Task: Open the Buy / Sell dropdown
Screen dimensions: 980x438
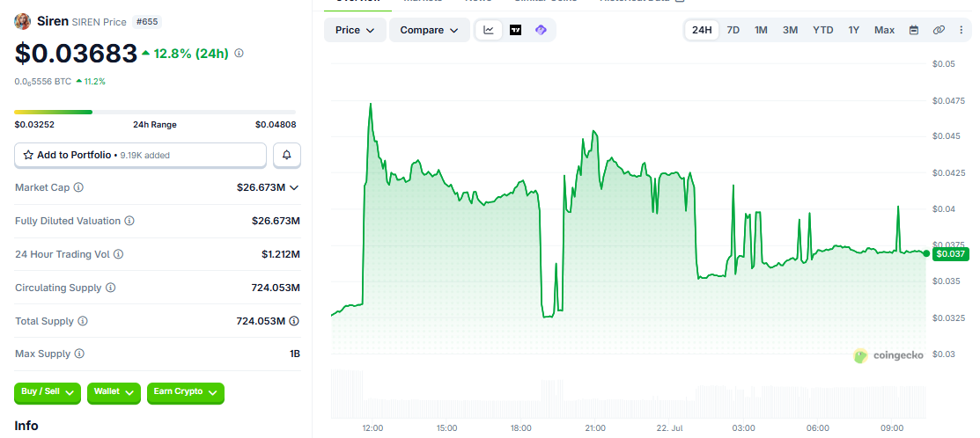Action: tap(48, 392)
